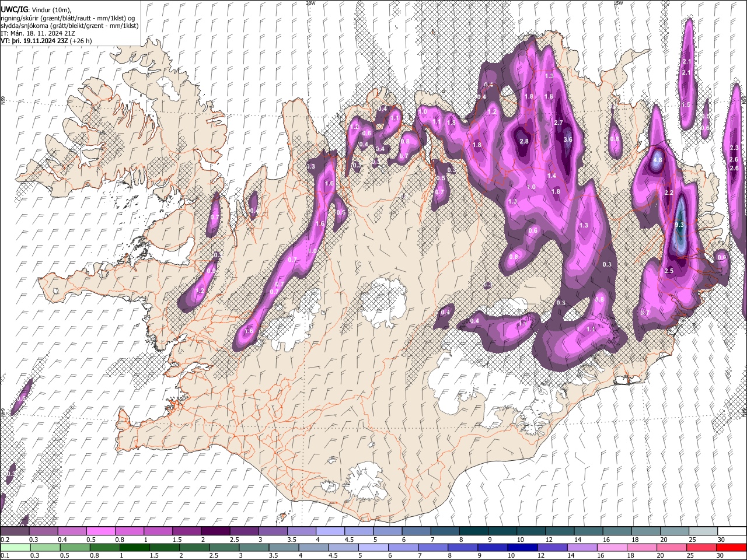Click the 'UWC/IG' title text
747x560 pixels.
point(14,10)
